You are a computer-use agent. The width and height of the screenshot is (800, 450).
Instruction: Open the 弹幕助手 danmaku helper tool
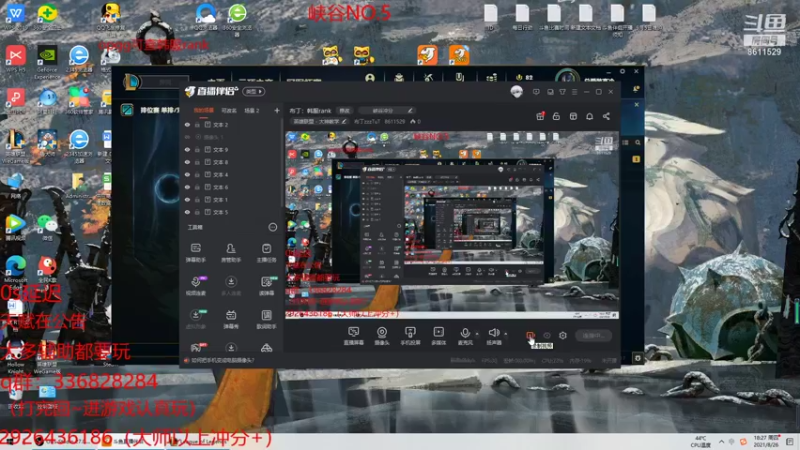[195, 252]
